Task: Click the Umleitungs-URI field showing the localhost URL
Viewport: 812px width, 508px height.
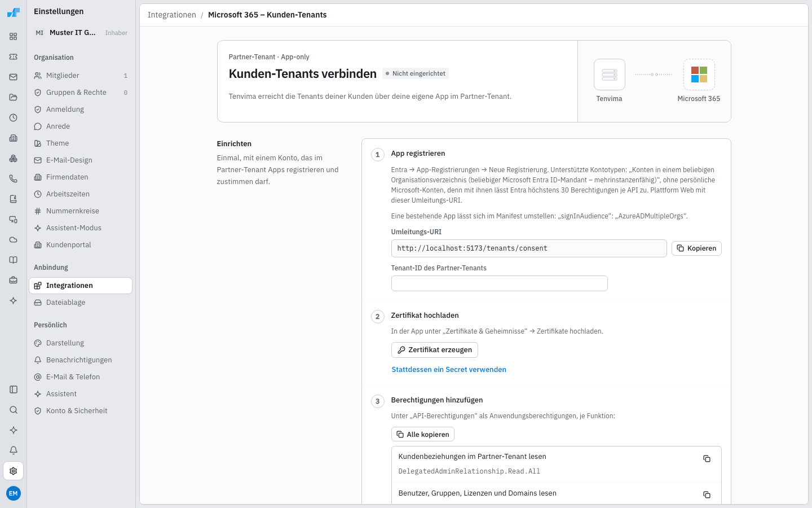Action: coord(529,248)
